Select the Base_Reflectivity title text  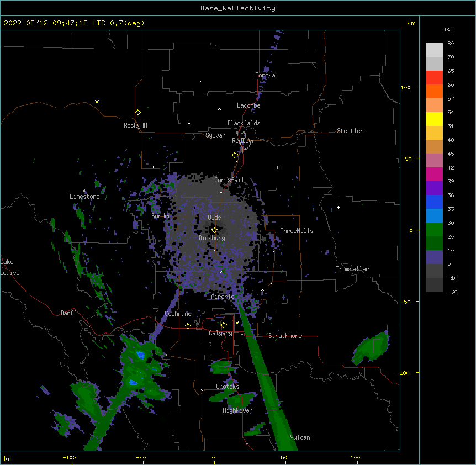238,8
